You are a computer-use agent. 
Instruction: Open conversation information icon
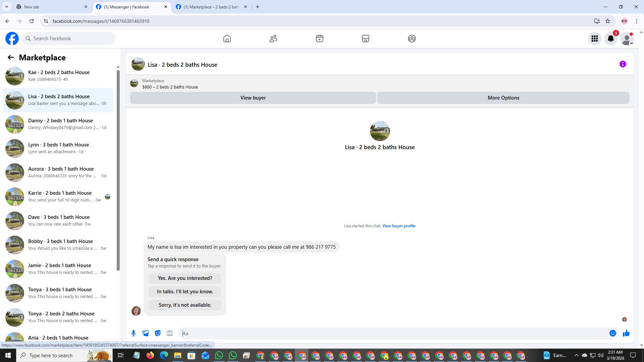(x=623, y=64)
